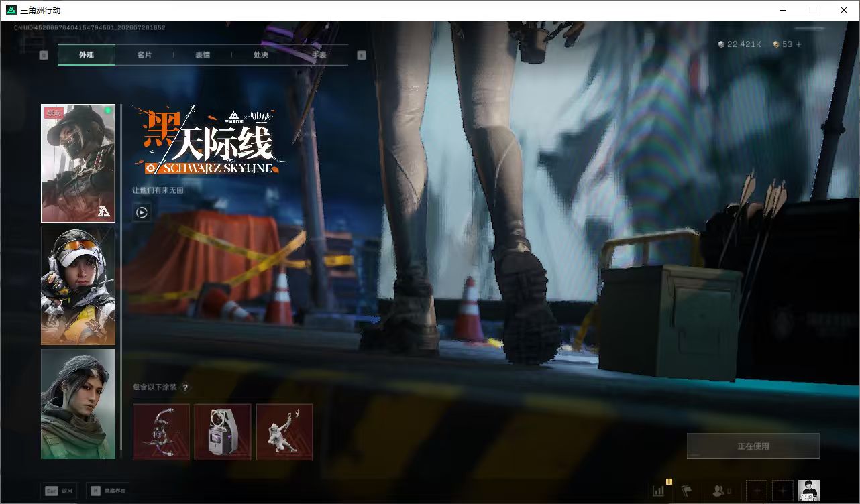
Task: Select the masked red operator skin thumbnail
Action: (x=78, y=163)
